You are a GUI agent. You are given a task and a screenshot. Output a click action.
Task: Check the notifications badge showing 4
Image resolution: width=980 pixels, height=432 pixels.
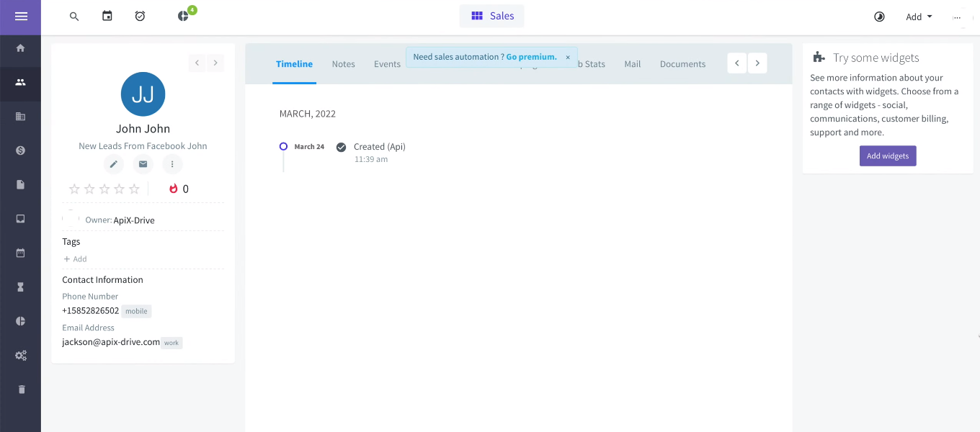pos(191,10)
